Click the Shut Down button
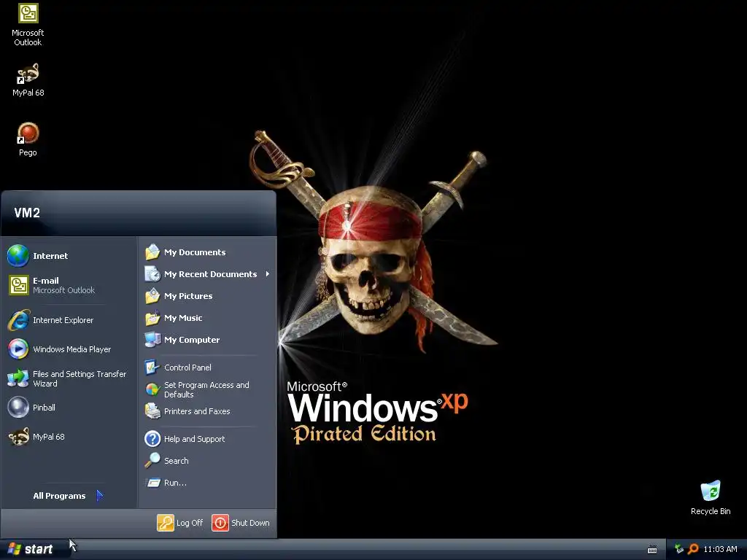Screen dimensions: 747x560 tap(241, 523)
